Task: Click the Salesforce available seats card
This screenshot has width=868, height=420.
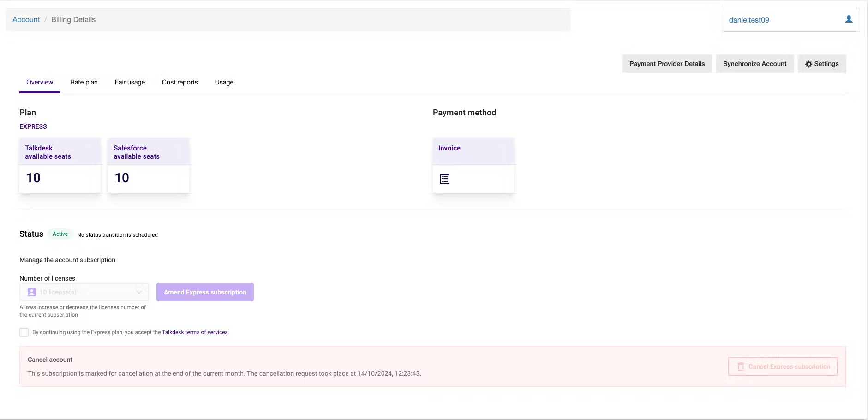Action: click(x=149, y=165)
